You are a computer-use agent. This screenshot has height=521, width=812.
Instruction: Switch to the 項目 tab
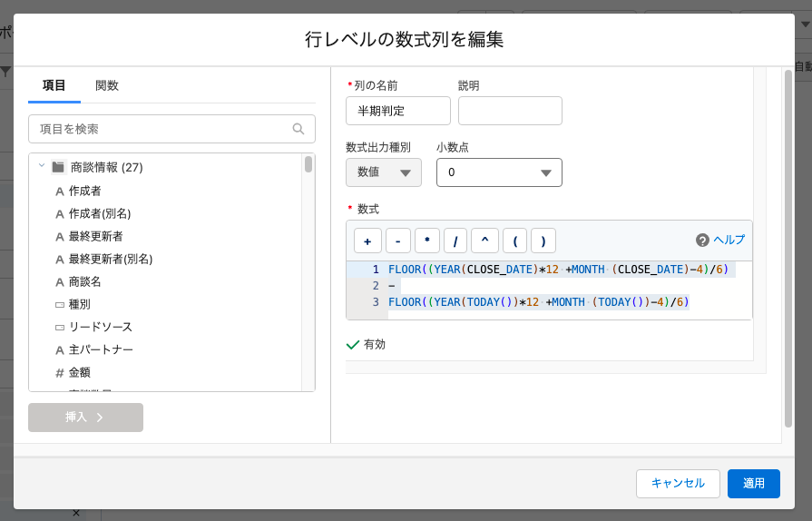[54, 85]
